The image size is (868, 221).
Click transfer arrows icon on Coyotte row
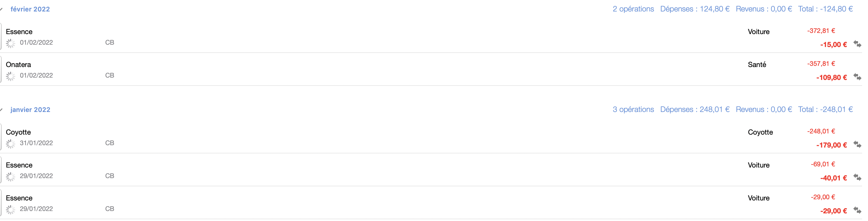click(x=857, y=145)
